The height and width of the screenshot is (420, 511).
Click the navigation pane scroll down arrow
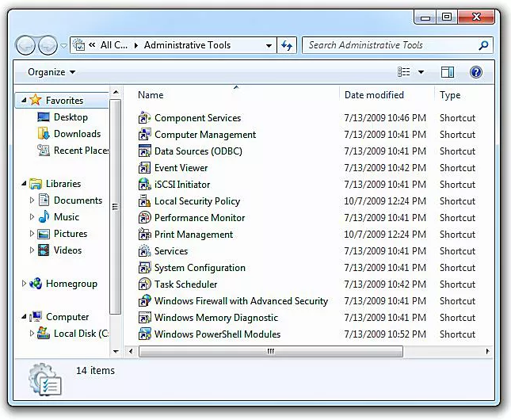116,351
